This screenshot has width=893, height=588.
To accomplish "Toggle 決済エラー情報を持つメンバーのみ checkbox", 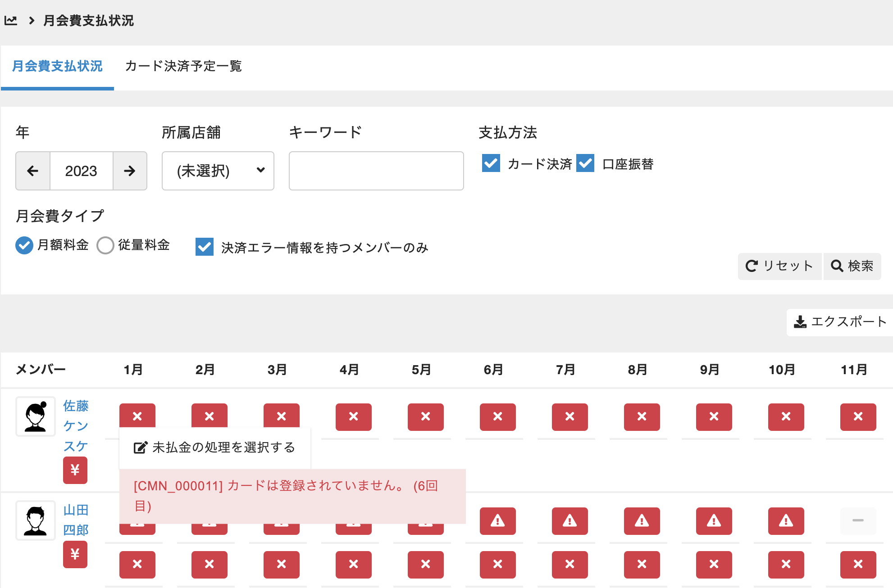I will tap(205, 247).
